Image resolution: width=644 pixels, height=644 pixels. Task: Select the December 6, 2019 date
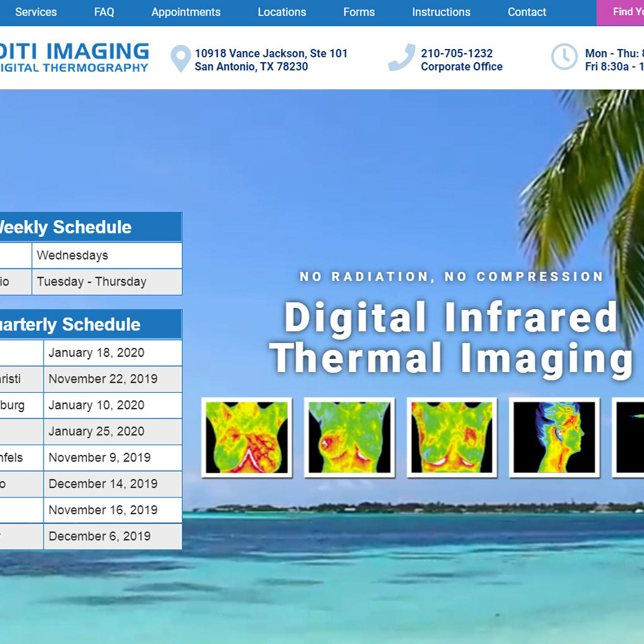(x=113, y=536)
